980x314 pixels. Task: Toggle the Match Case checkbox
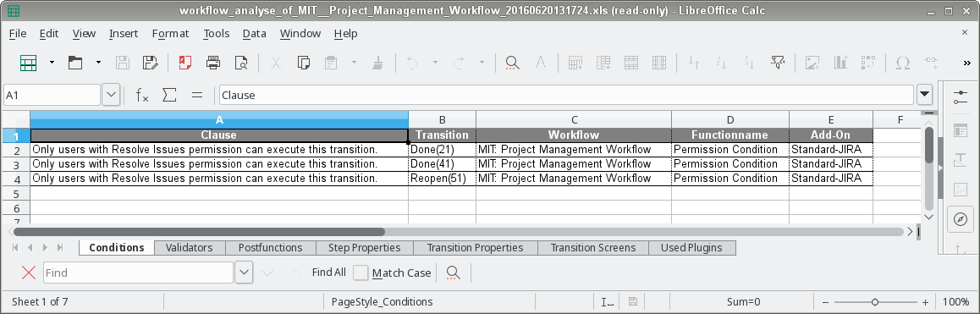(x=361, y=273)
